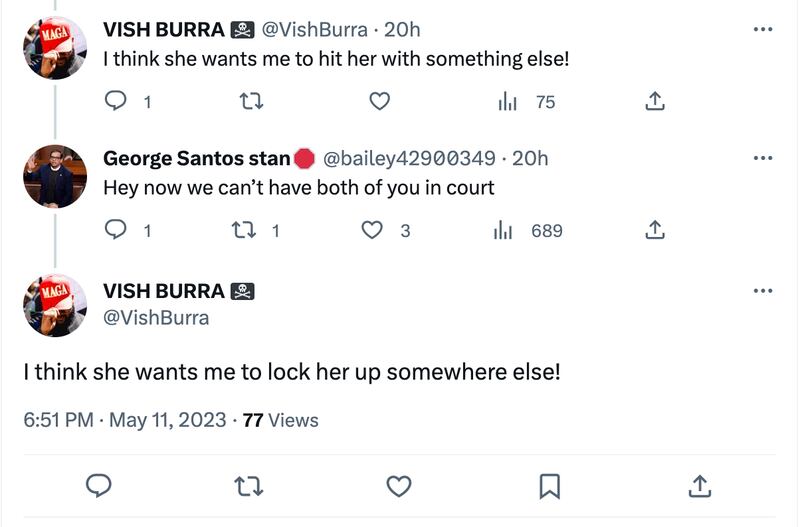Open the @bailey42900349 profile handle
The image size is (800, 527).
pyautogui.click(x=409, y=159)
